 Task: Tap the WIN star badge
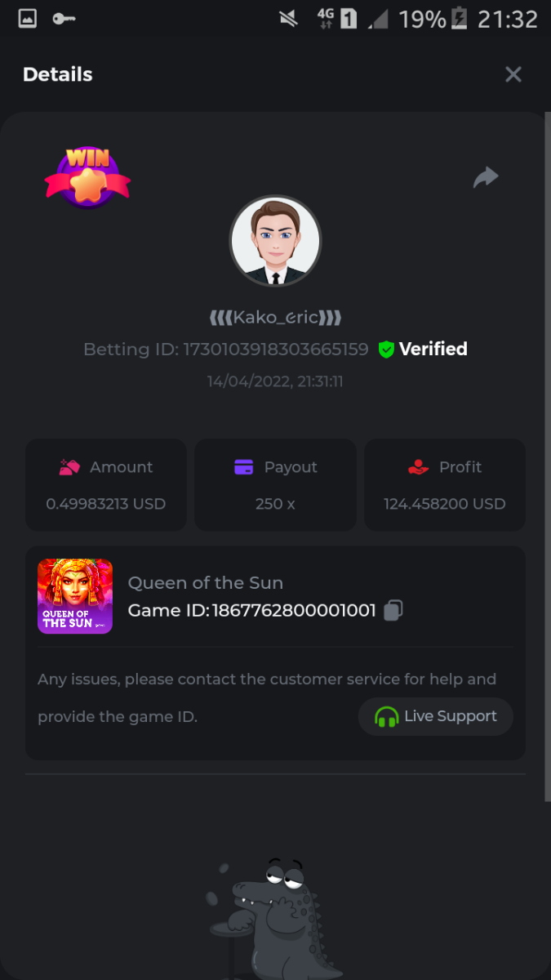(x=87, y=177)
